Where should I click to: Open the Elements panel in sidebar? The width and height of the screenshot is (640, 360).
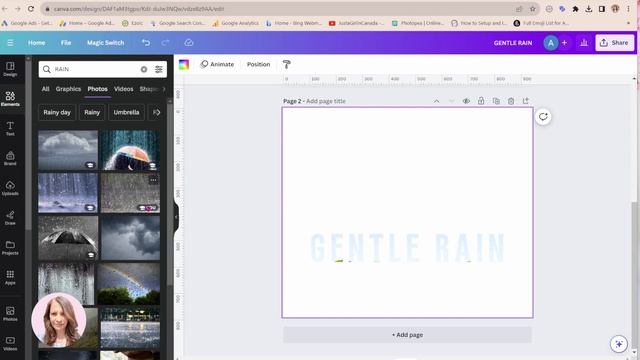click(10, 98)
